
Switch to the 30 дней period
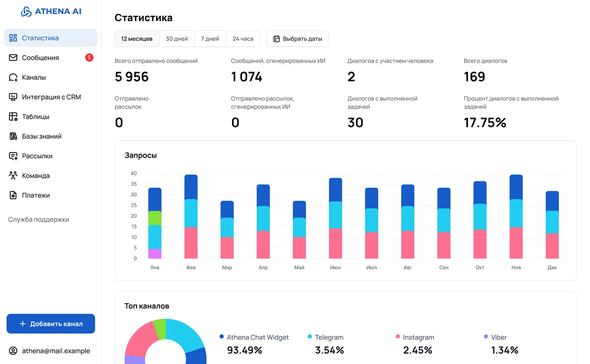click(x=177, y=39)
